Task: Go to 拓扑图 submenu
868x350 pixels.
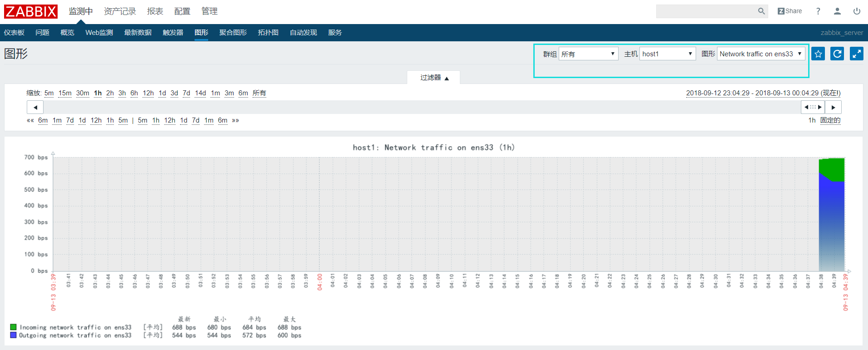Action: [x=268, y=33]
